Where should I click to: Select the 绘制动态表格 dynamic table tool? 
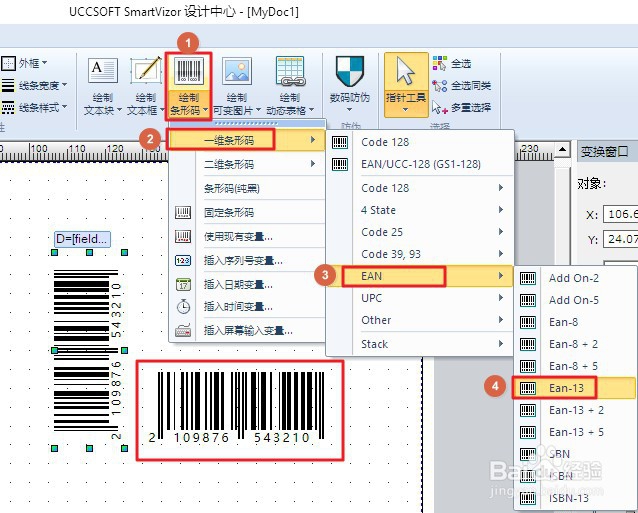pos(290,86)
